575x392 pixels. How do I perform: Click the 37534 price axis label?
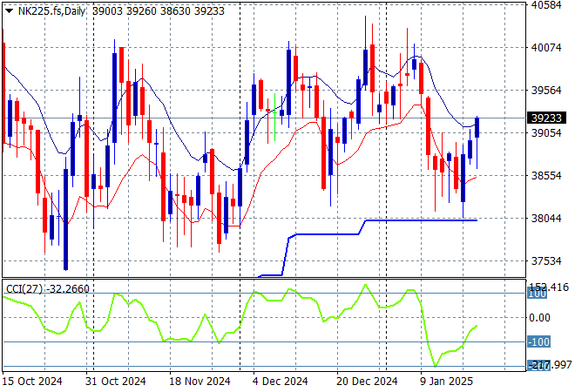point(549,261)
